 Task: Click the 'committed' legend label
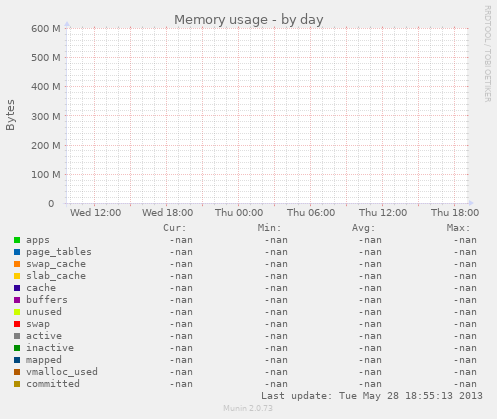[53, 384]
